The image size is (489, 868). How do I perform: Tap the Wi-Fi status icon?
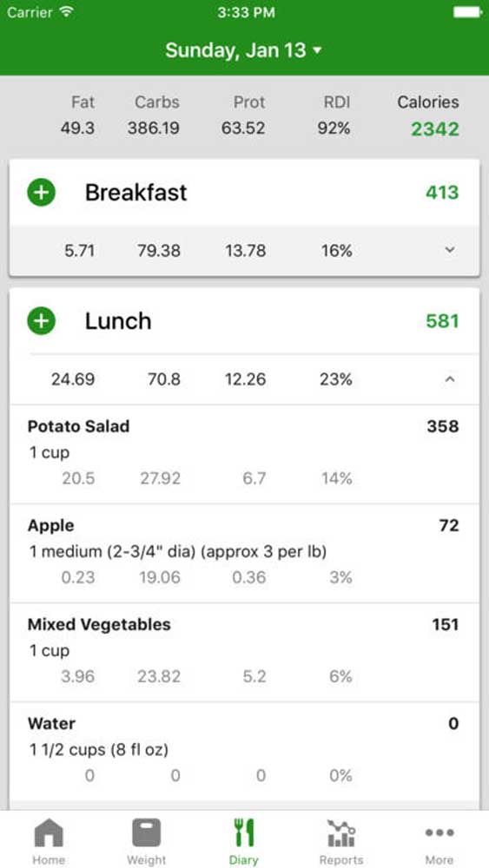(x=67, y=12)
